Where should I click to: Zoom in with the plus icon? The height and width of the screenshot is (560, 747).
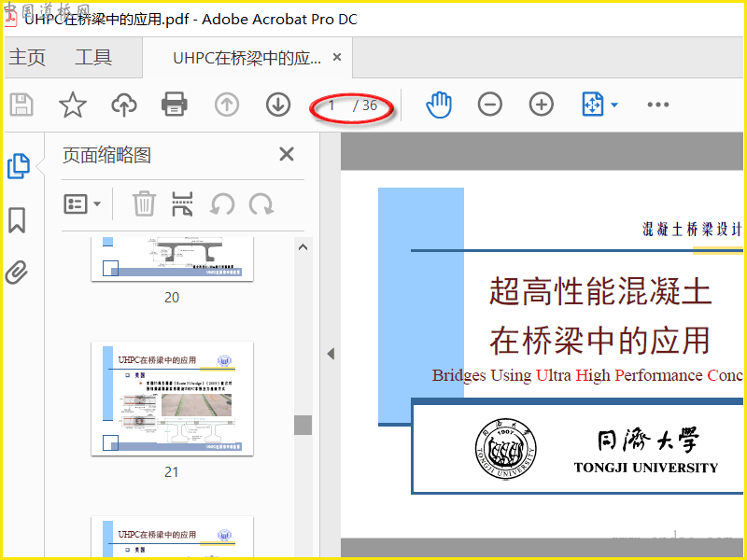point(542,105)
